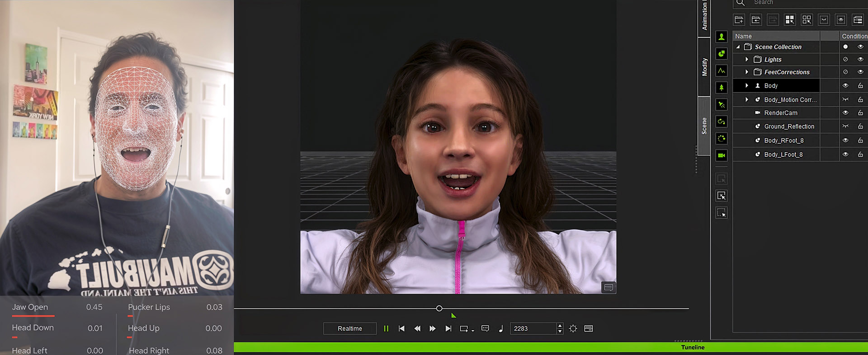Click the camera filter icon in scene sidebar

(722, 156)
